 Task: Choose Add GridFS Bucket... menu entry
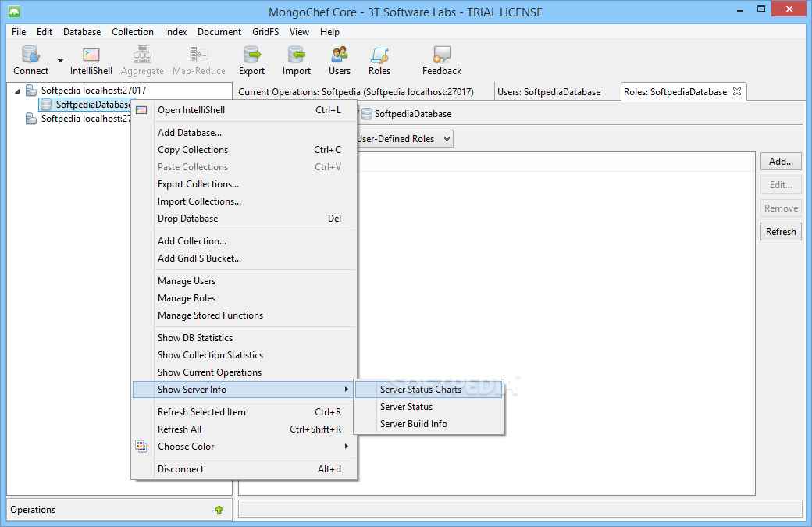pos(244,258)
